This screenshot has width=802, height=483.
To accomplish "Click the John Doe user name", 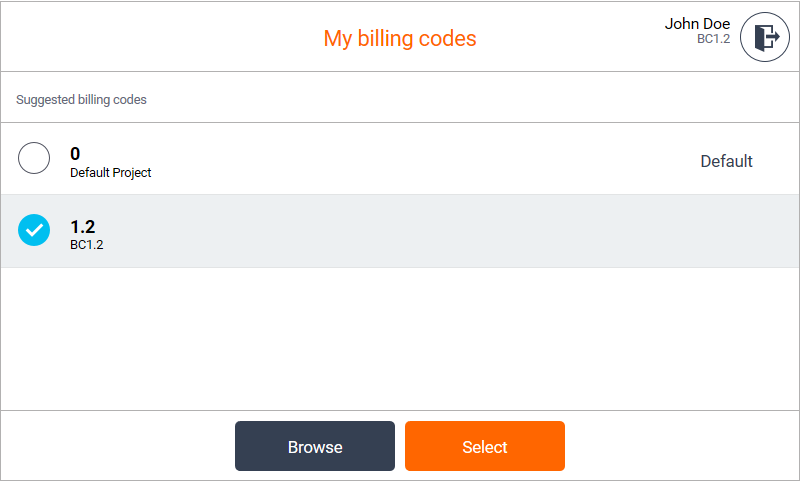I will pos(697,24).
